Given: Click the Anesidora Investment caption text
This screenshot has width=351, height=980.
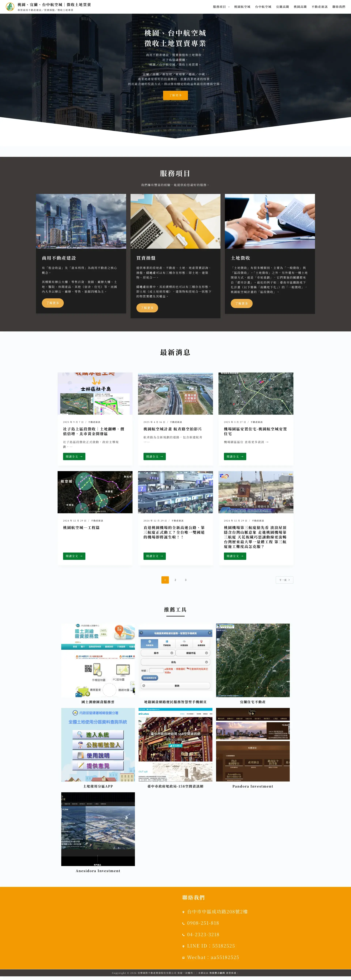Looking at the screenshot, I should click(x=98, y=871).
